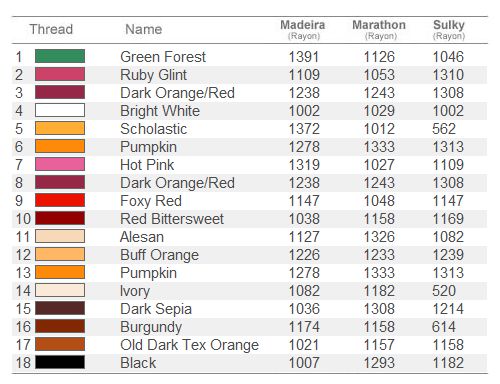Click the Foxy Red color swatch
The image size is (500, 384).
[60, 200]
